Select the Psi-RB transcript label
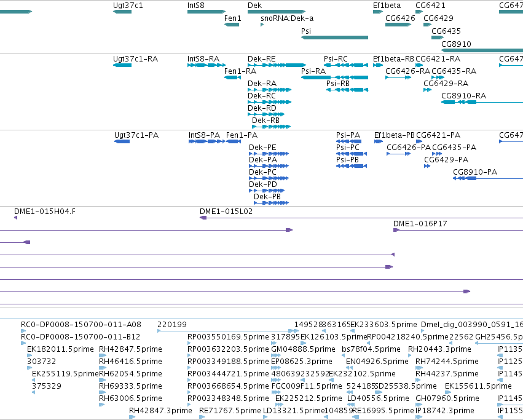 pyautogui.click(x=338, y=84)
